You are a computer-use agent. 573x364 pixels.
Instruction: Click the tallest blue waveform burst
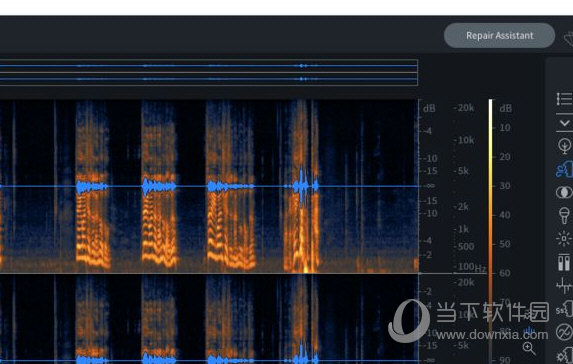click(301, 186)
